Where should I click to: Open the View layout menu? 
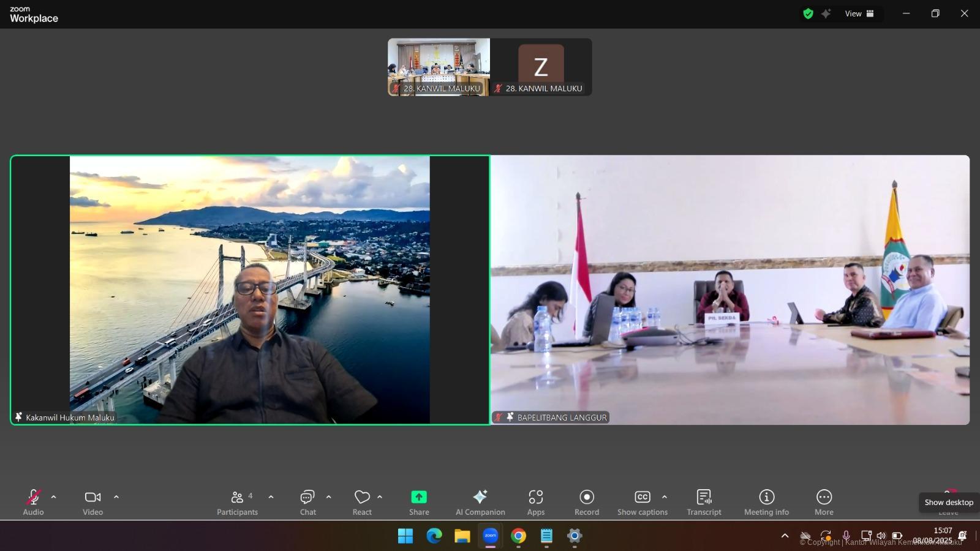tap(859, 13)
